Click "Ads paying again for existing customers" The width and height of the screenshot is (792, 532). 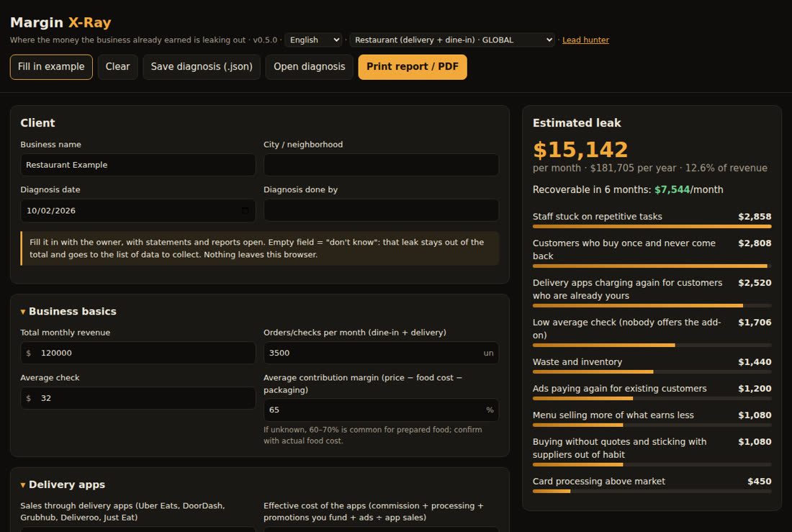[620, 389]
